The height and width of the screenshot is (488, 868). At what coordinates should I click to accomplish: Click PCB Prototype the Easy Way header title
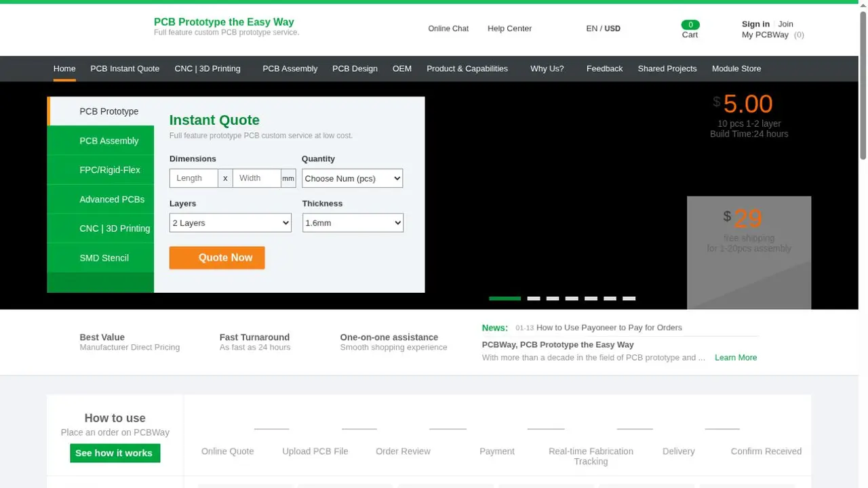pos(224,22)
